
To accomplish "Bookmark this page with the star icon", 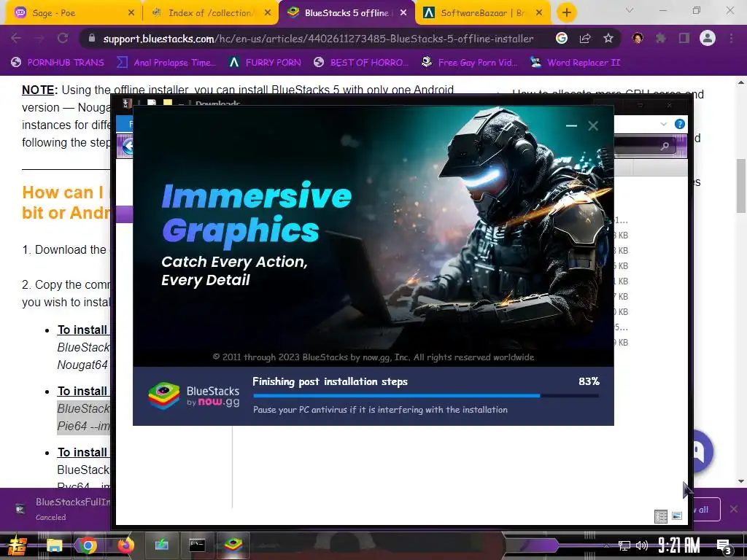I will coord(608,39).
